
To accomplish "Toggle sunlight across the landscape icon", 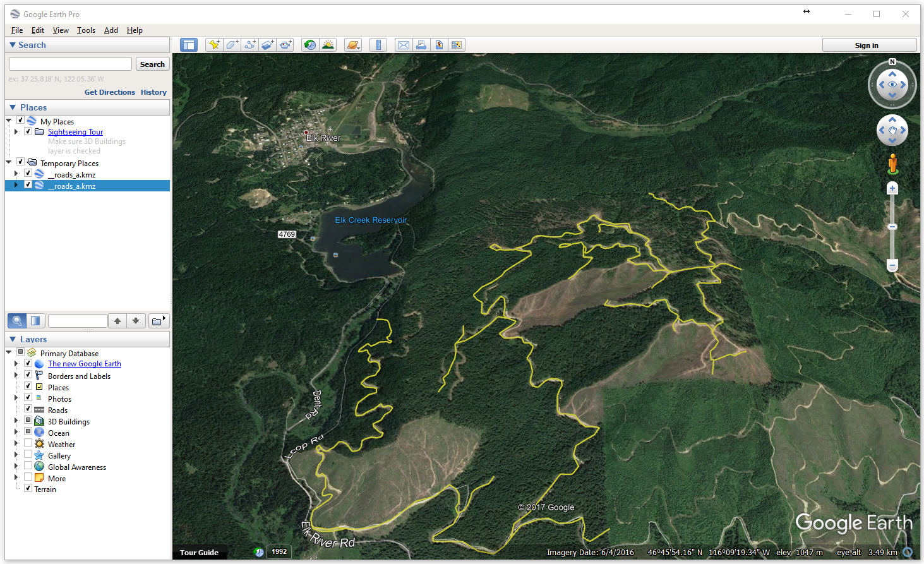I will pos(328,45).
